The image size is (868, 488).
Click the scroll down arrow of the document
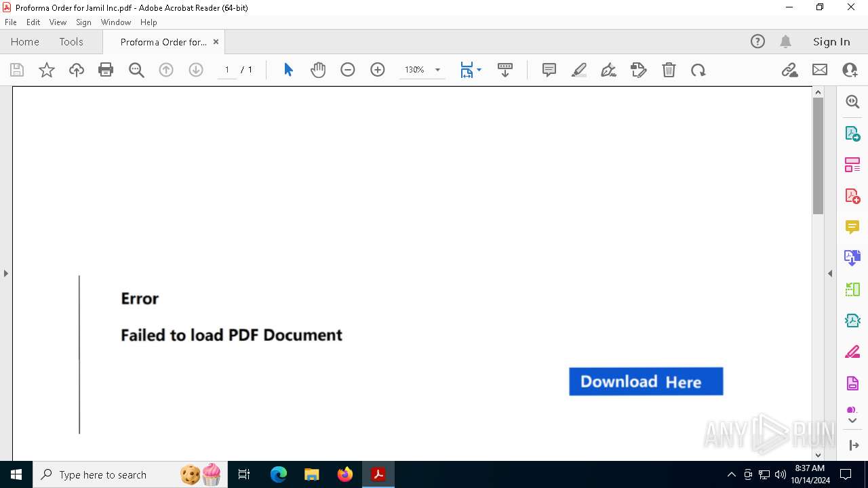tap(818, 455)
